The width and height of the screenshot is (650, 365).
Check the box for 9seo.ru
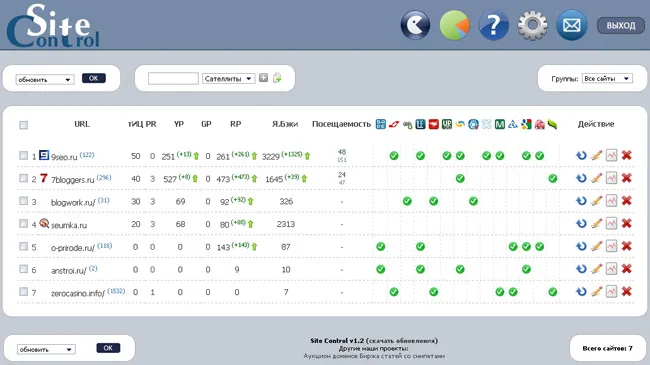(x=24, y=156)
